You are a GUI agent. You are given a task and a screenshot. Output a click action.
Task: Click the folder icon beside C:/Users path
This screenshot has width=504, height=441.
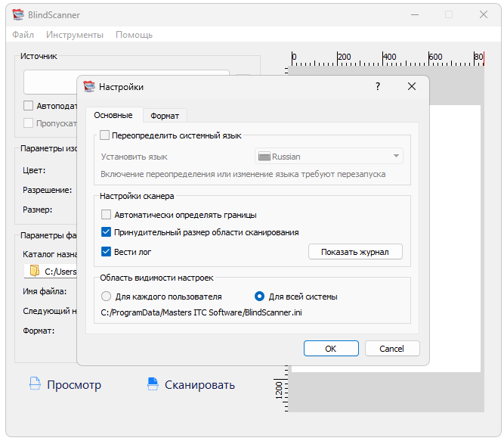pyautogui.click(x=35, y=271)
